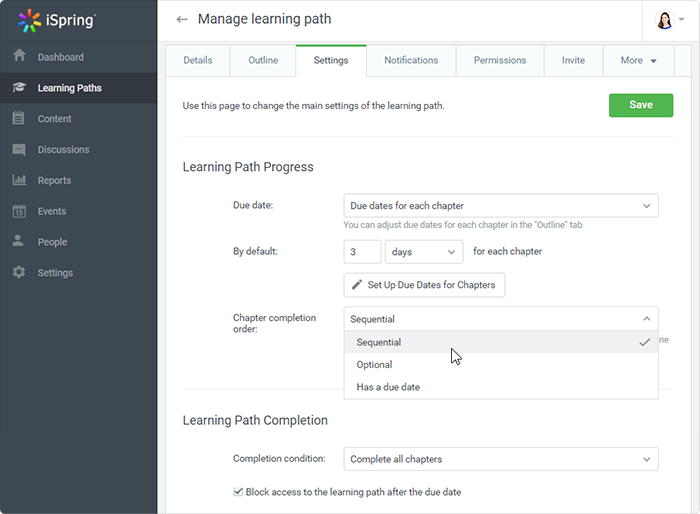
Task: Open People in the sidebar
Action: (x=79, y=242)
